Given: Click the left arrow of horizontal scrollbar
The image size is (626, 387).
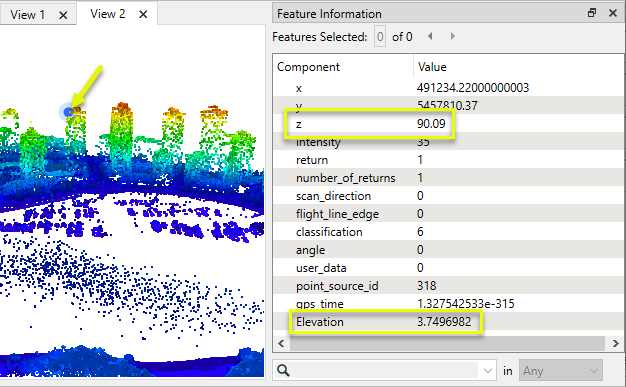Looking at the screenshot, I should [x=281, y=343].
